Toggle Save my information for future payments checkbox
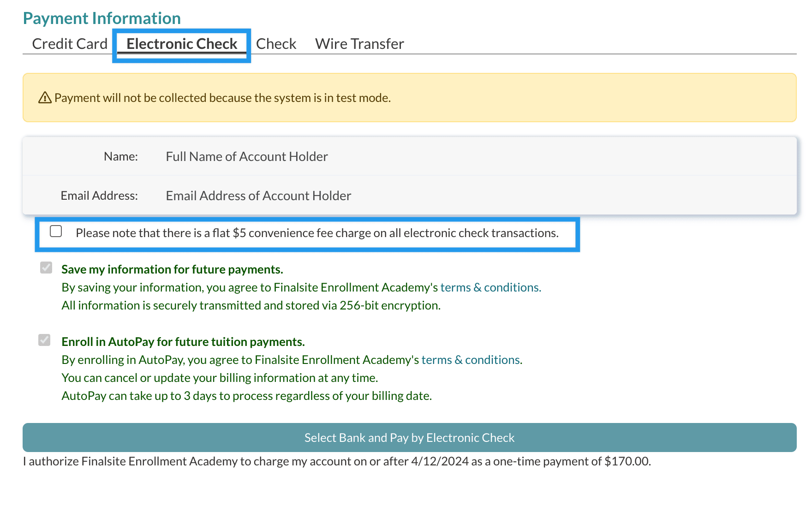 [46, 268]
